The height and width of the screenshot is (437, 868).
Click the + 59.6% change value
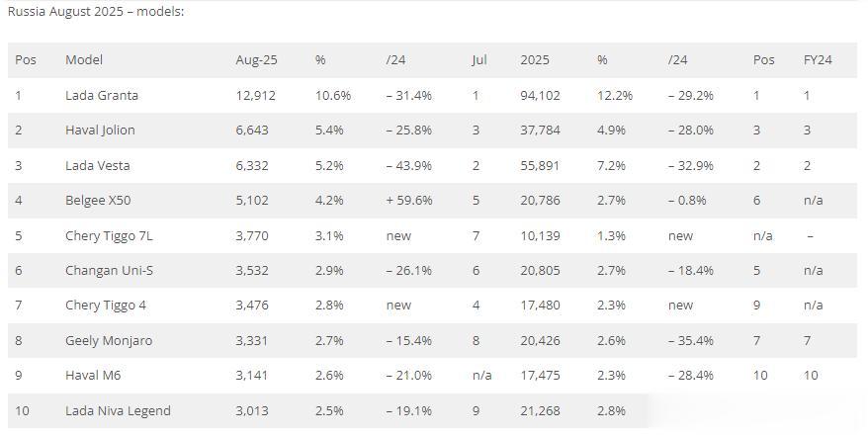pyautogui.click(x=409, y=201)
